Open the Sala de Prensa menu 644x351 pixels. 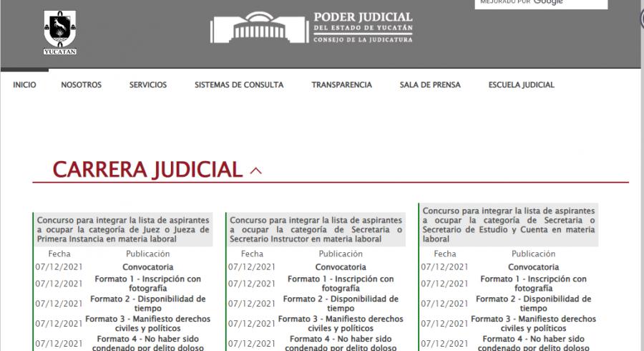(x=430, y=85)
